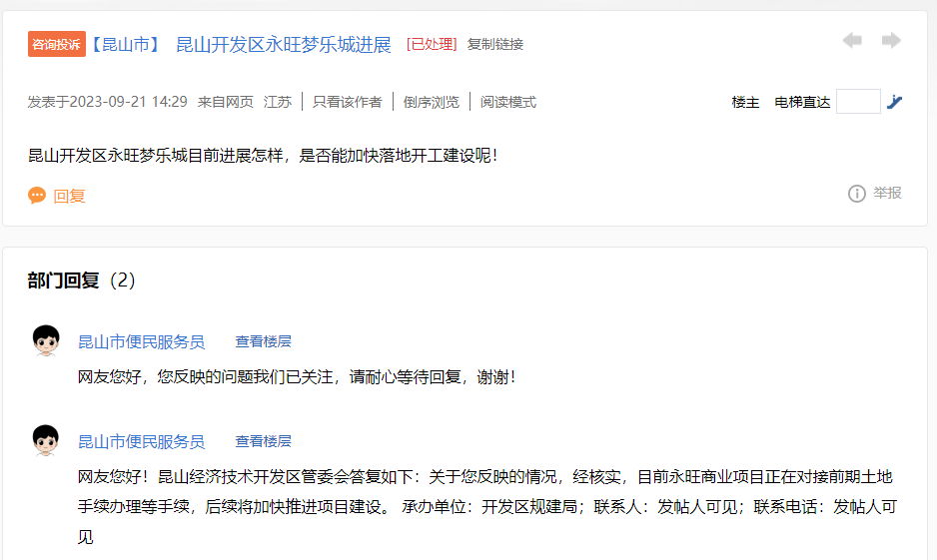The width and height of the screenshot is (937, 560).
Task: Click the orange 回复 speech bubble icon
Action: [x=37, y=196]
